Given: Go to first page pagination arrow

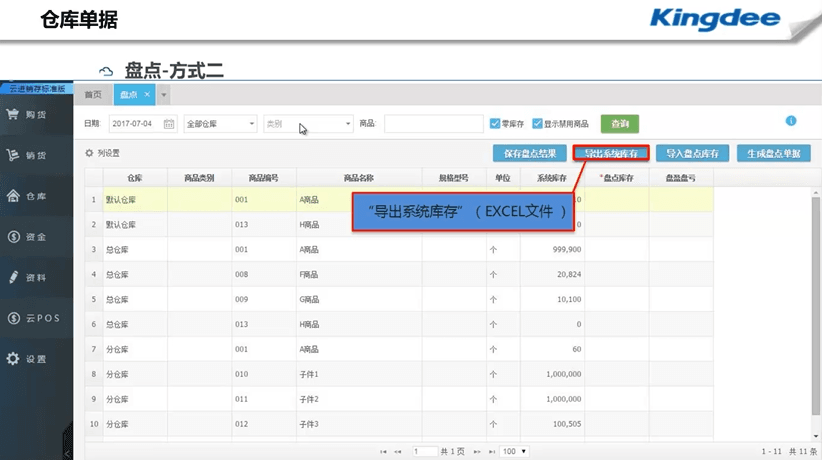Looking at the screenshot, I should click(x=383, y=452).
